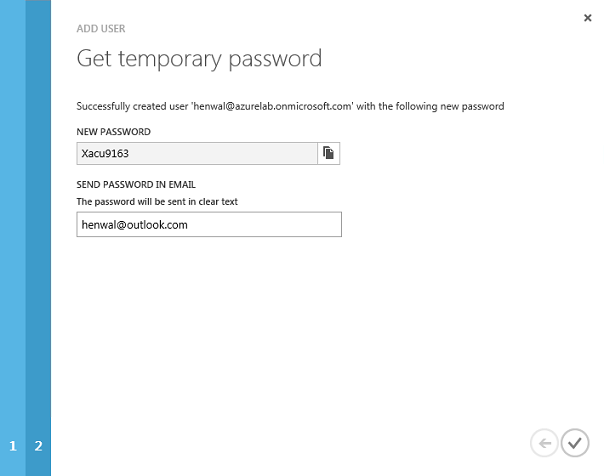The height and width of the screenshot is (476, 604).
Task: Select the empty area right of password text
Action: [223, 153]
